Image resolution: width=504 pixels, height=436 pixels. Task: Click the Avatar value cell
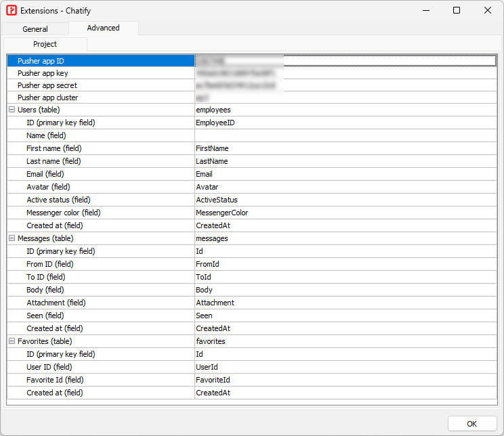[346, 187]
